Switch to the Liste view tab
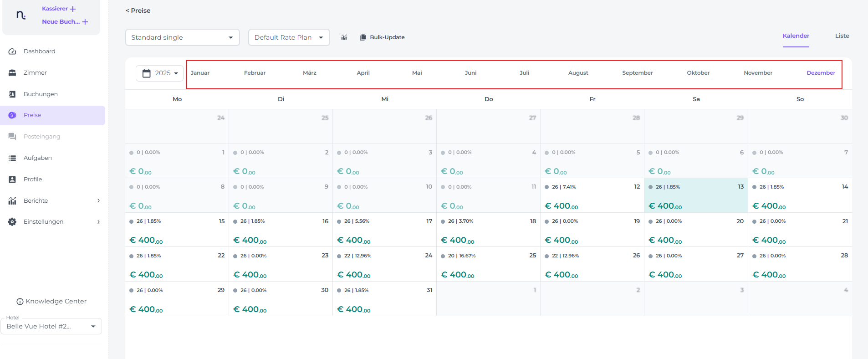 click(842, 36)
